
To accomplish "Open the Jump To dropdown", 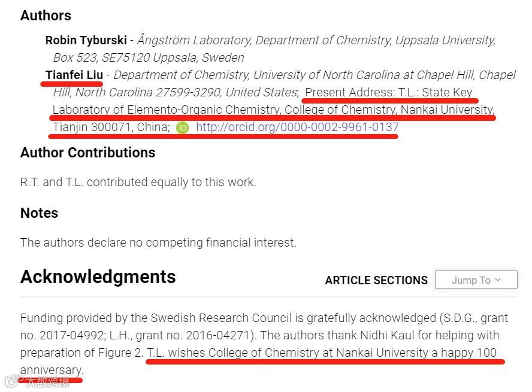I will tap(476, 279).
